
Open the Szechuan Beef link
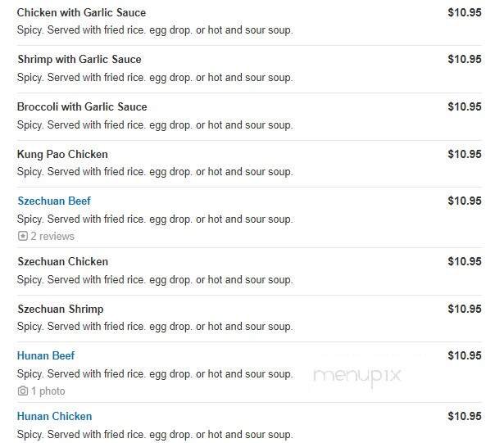pos(54,201)
